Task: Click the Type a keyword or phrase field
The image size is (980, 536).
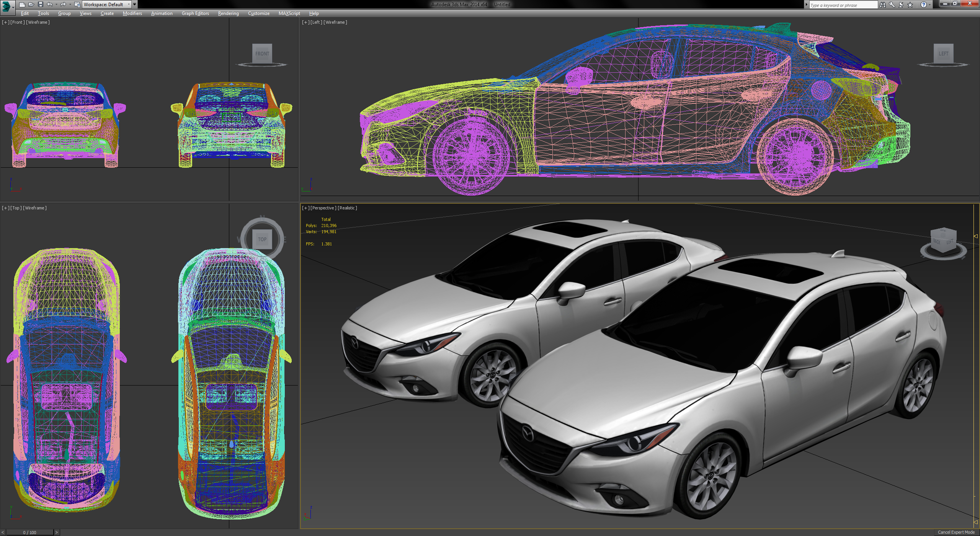Action: tap(842, 5)
